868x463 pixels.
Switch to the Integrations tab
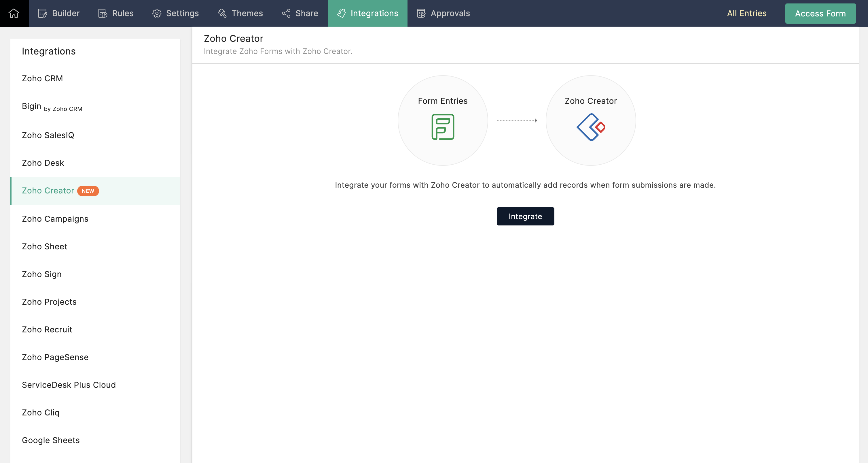(367, 13)
